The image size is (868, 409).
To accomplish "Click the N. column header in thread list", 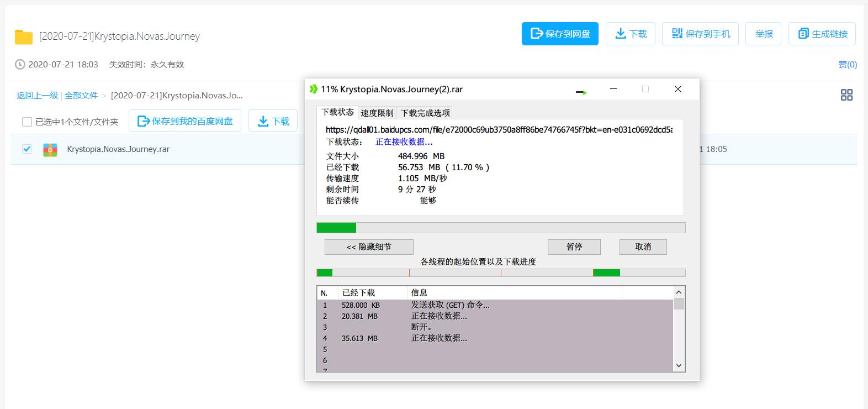I will (x=327, y=293).
